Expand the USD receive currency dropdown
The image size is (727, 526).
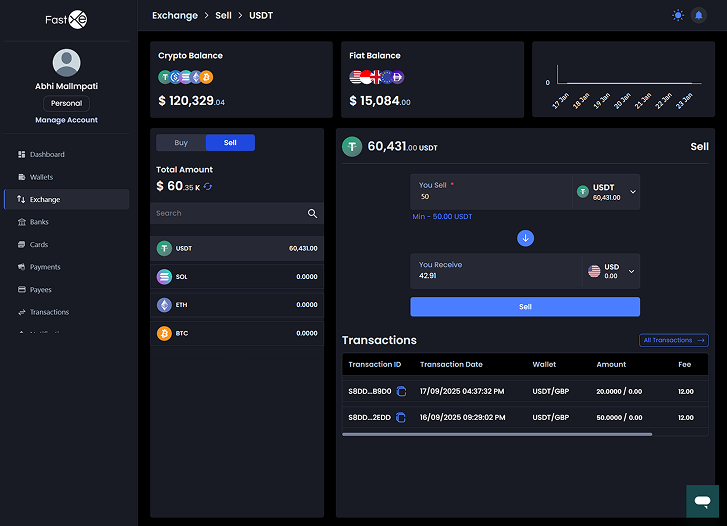coord(632,271)
